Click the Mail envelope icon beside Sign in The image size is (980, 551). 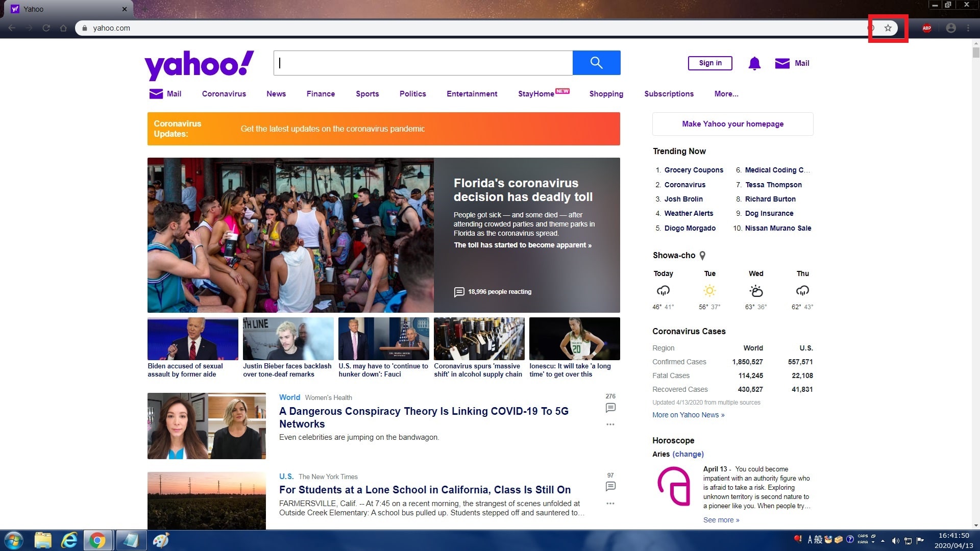(x=782, y=63)
